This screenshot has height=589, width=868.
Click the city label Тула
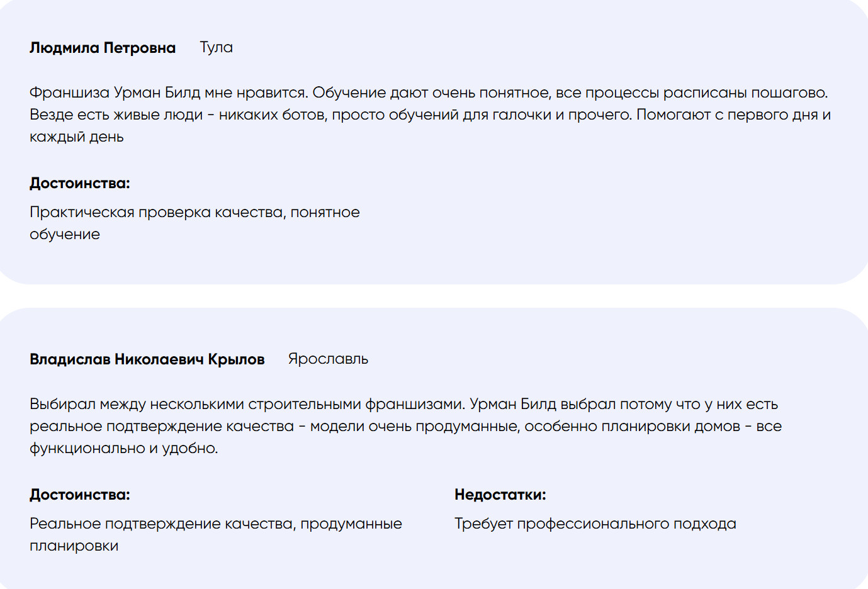[x=216, y=47]
